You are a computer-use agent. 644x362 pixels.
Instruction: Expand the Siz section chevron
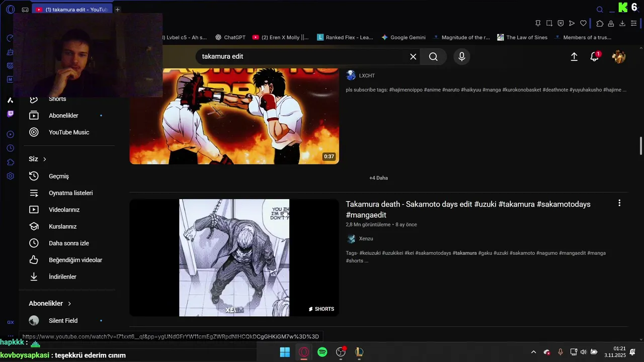[x=44, y=159]
